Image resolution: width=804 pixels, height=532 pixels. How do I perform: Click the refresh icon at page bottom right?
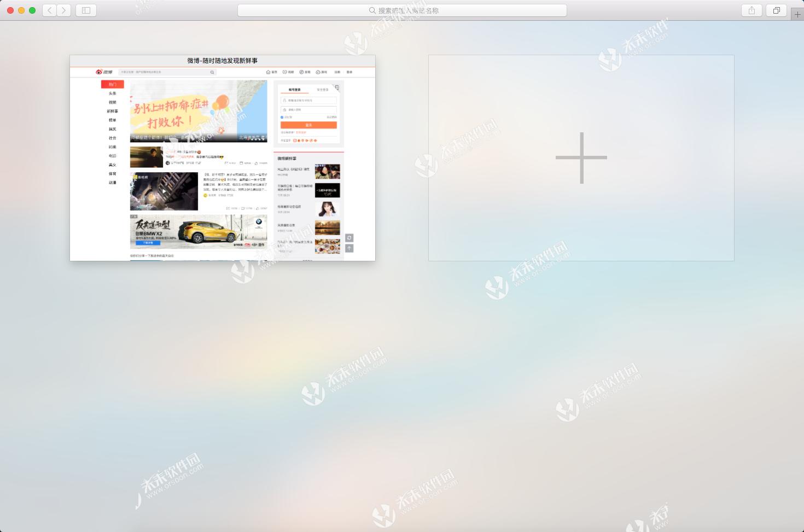(349, 238)
